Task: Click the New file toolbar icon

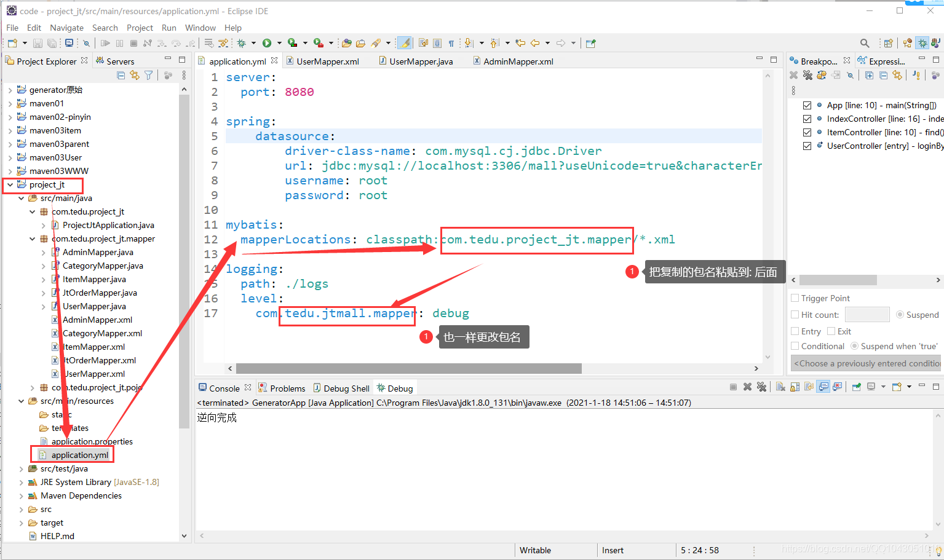Action: tap(12, 43)
